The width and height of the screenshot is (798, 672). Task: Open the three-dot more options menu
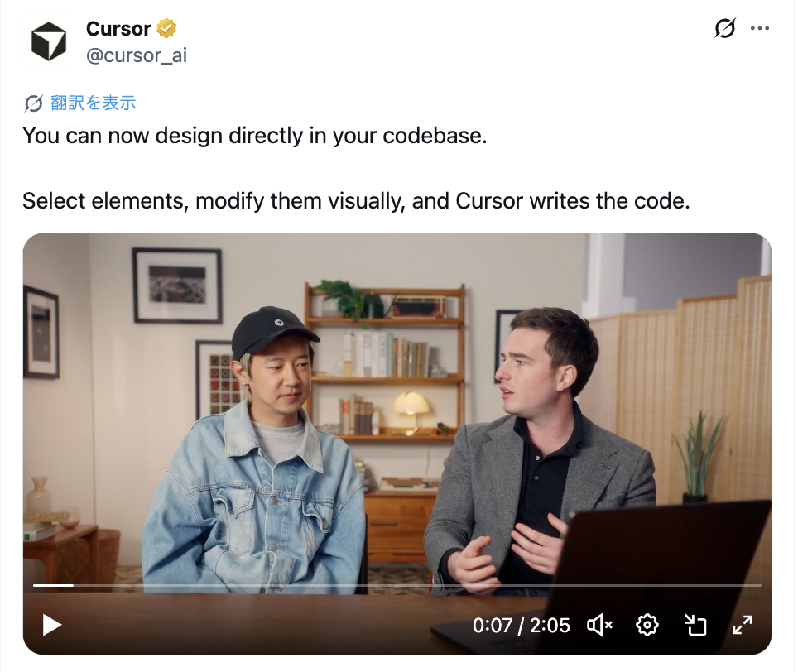[759, 28]
